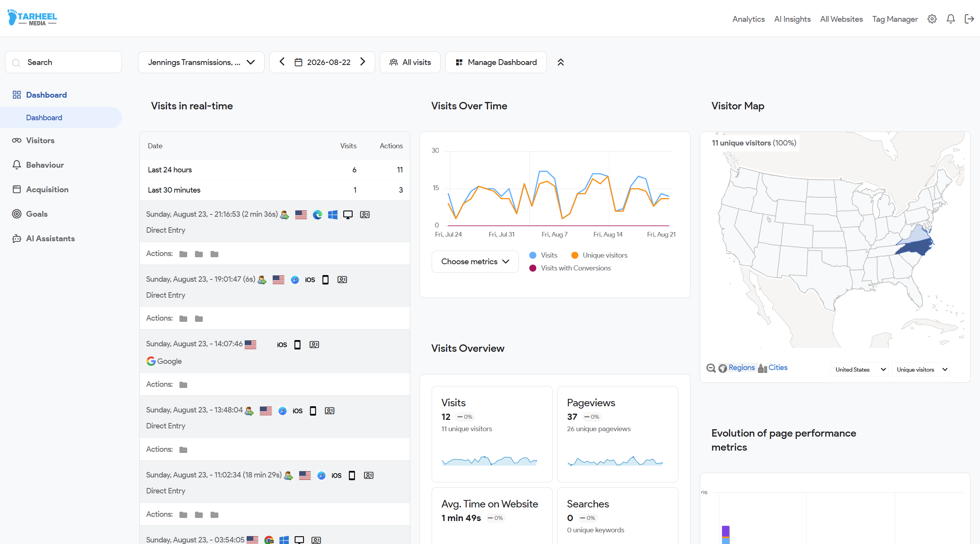
Task: Collapse the top controls with double chevron
Action: coord(560,62)
